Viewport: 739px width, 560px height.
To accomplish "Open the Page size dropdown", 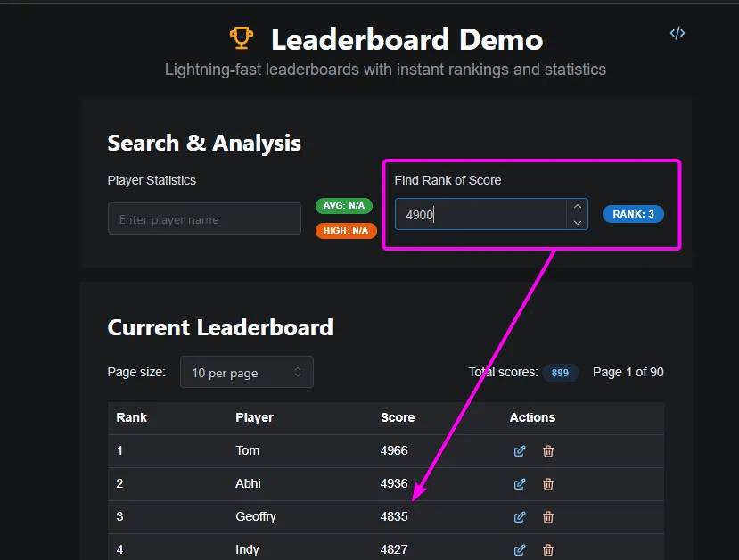I will 246,373.
